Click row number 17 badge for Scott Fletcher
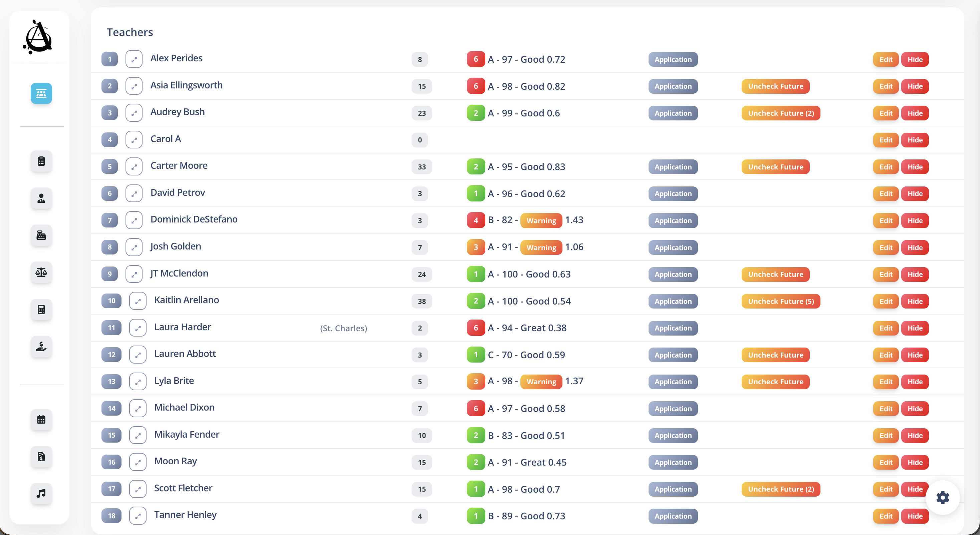Viewport: 980px width, 535px height. tap(111, 489)
